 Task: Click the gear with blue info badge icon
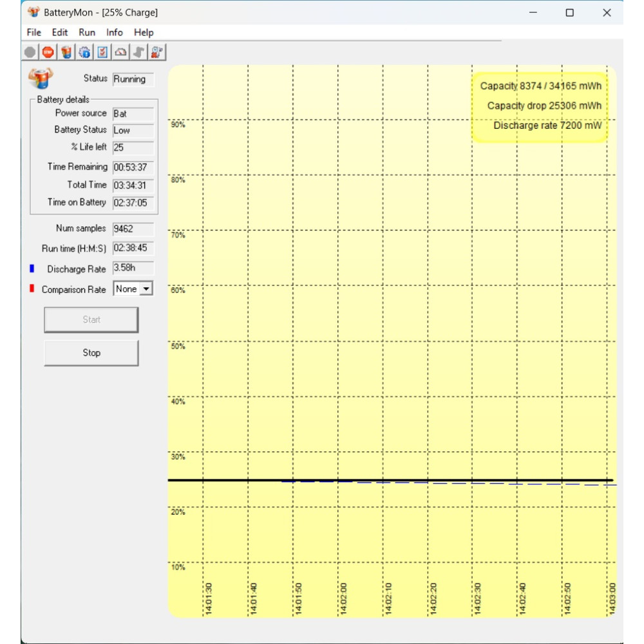tap(84, 52)
